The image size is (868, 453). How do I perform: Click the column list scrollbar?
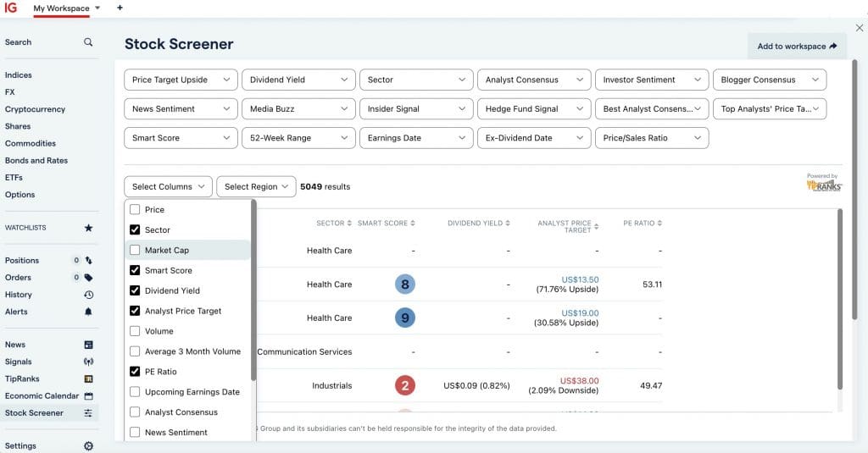click(x=253, y=288)
